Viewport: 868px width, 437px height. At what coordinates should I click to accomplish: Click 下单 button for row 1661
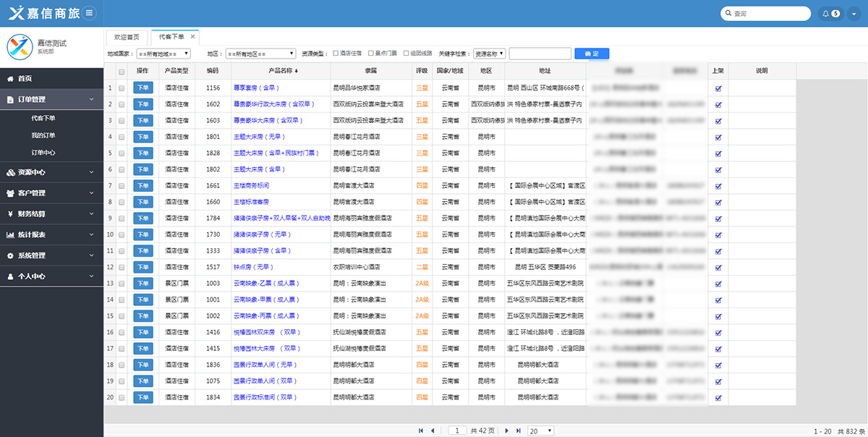click(143, 185)
